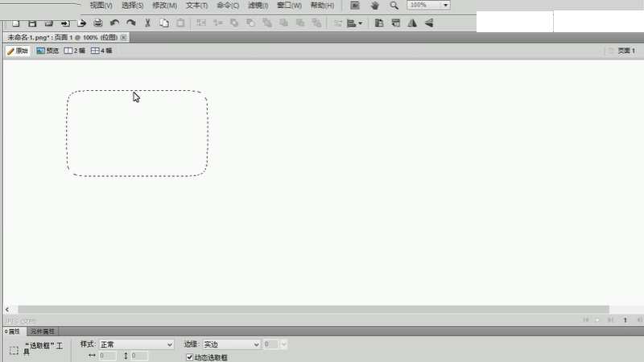Open the 样式 style dropdown
644x362 pixels.
(x=136, y=344)
